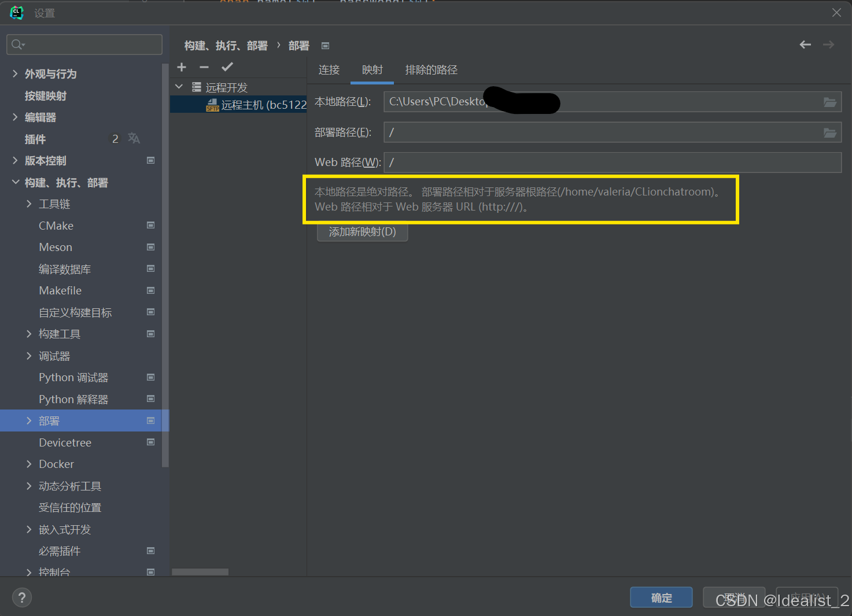The width and height of the screenshot is (852, 616).
Task: Click 构建、执行、部署 breadcrumb link
Action: [226, 46]
